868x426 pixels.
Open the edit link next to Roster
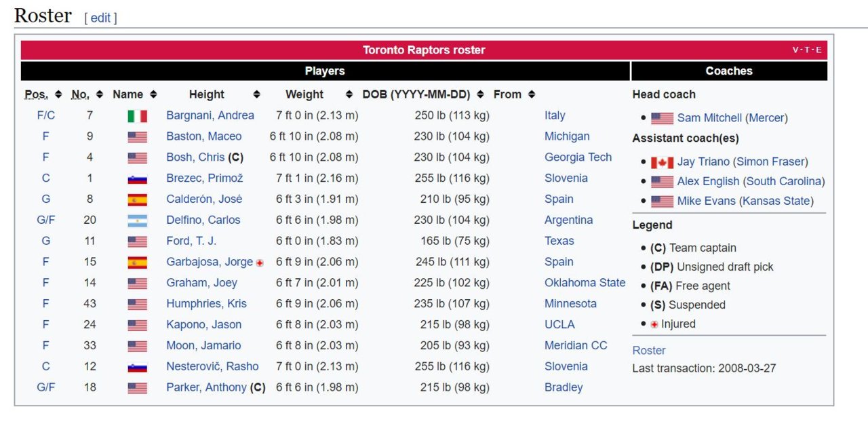coord(100,18)
